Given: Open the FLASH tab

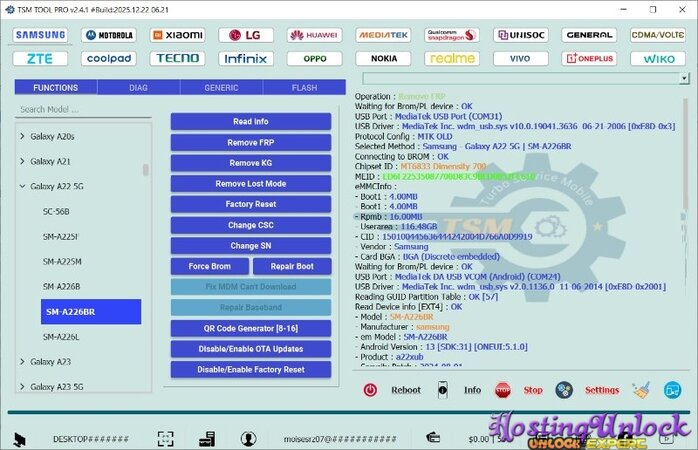Looking at the screenshot, I should coord(304,87).
